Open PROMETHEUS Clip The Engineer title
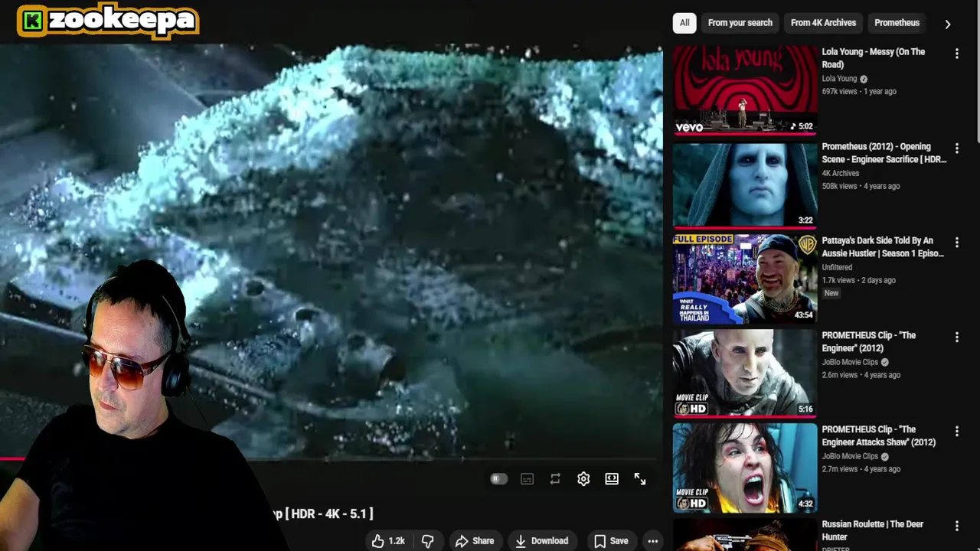 [868, 341]
